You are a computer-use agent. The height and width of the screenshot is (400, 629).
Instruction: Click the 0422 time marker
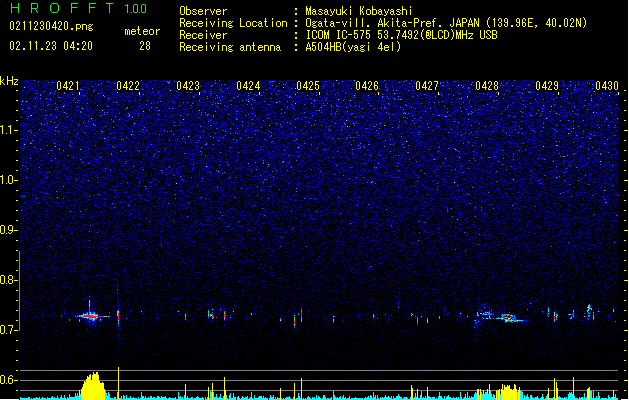(128, 86)
